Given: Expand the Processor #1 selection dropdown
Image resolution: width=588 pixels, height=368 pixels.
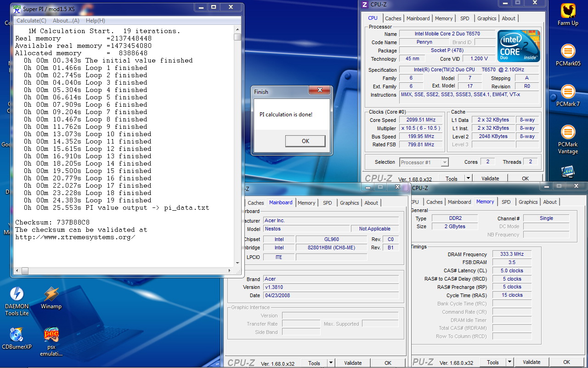Looking at the screenshot, I should (444, 162).
